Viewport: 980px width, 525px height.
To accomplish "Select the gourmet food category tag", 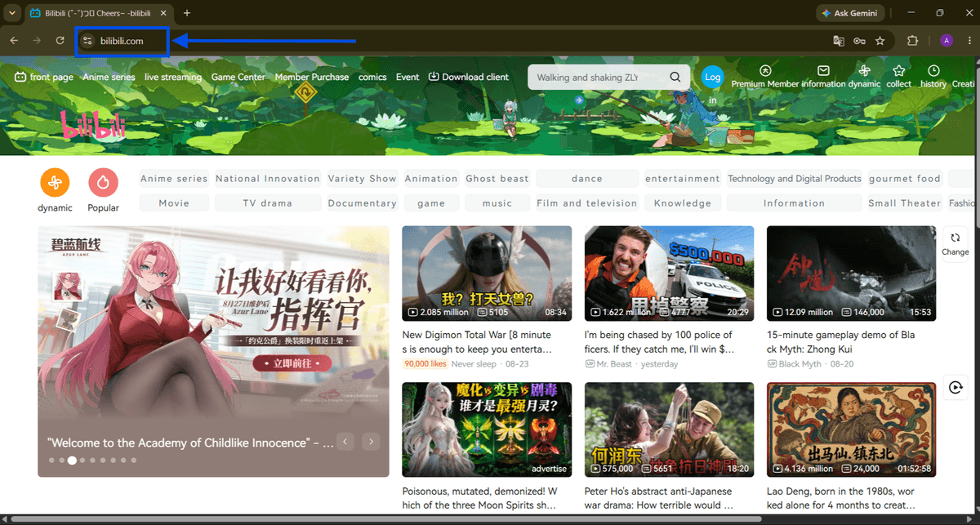I will point(904,179).
